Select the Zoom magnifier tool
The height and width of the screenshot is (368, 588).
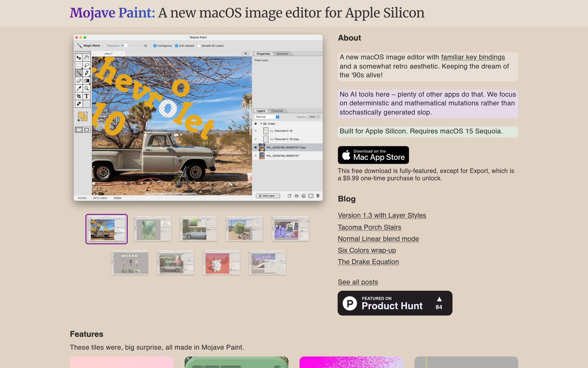pyautogui.click(x=87, y=88)
